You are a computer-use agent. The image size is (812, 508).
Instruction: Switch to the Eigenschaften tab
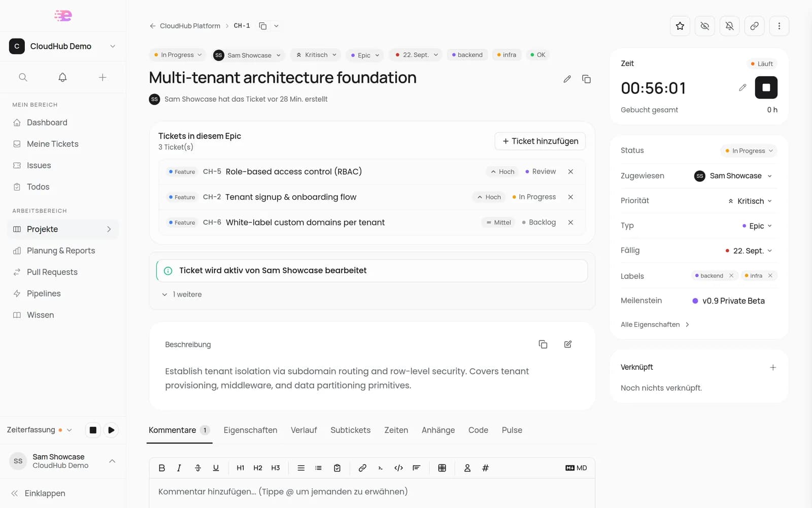250,430
